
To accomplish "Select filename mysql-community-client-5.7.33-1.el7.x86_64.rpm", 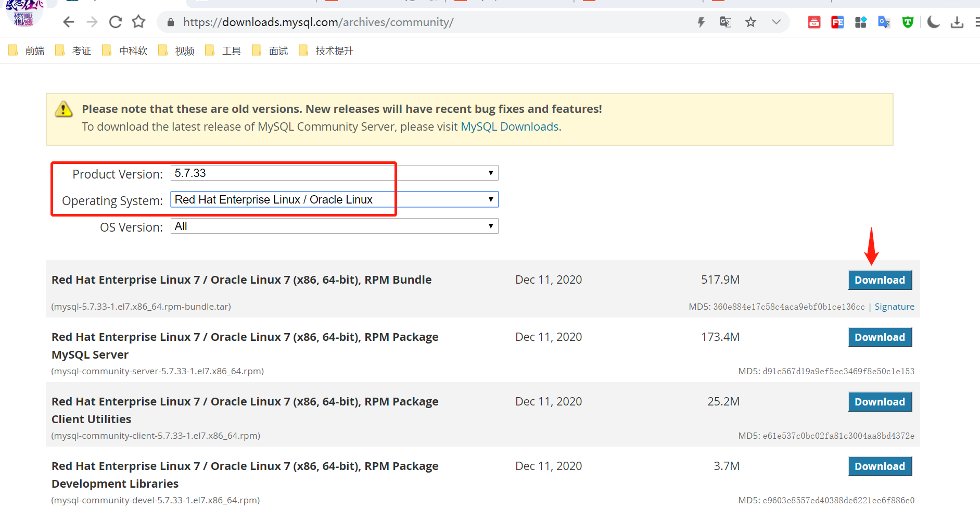I will pyautogui.click(x=156, y=436).
